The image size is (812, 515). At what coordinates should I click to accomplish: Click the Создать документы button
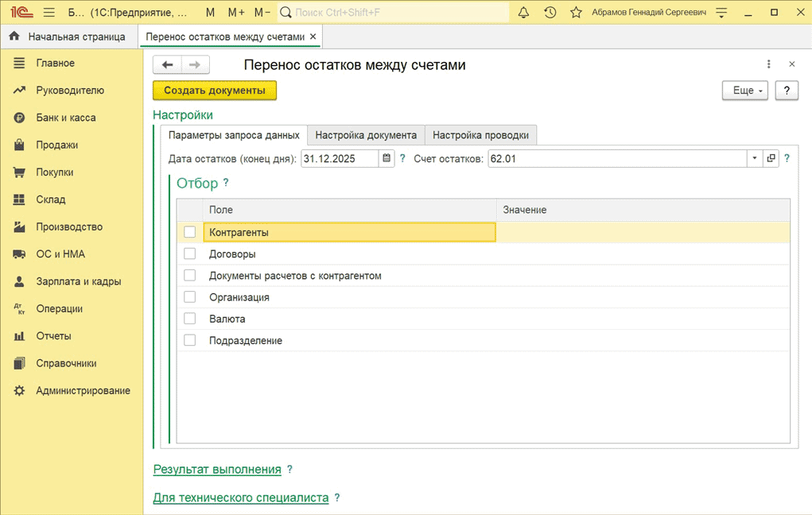[x=215, y=91]
